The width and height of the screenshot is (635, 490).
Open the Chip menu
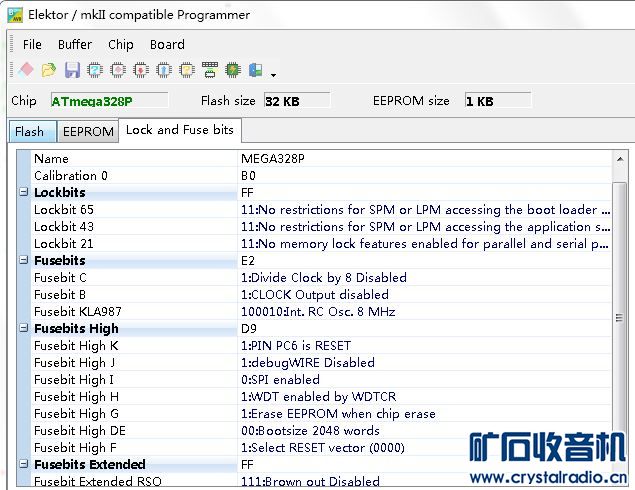(x=121, y=44)
